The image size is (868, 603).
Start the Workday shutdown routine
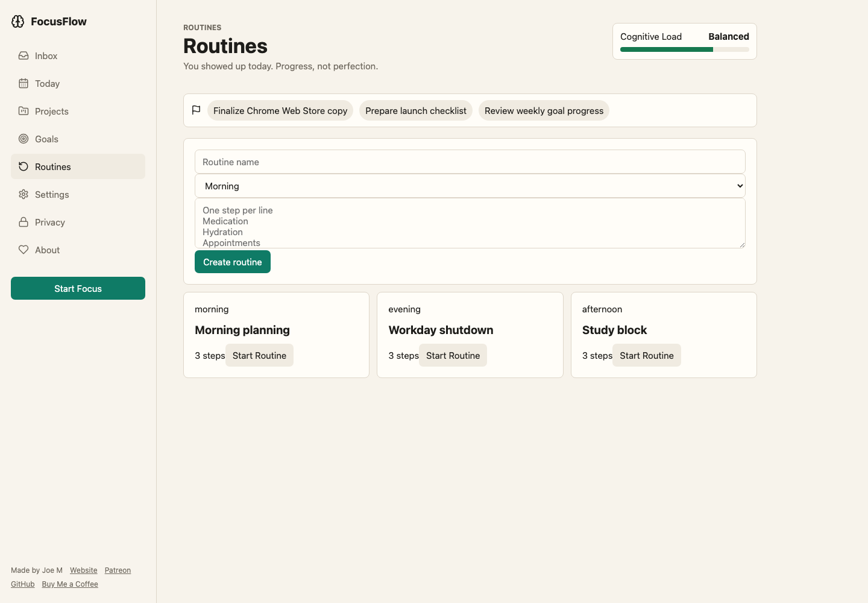[x=453, y=355]
